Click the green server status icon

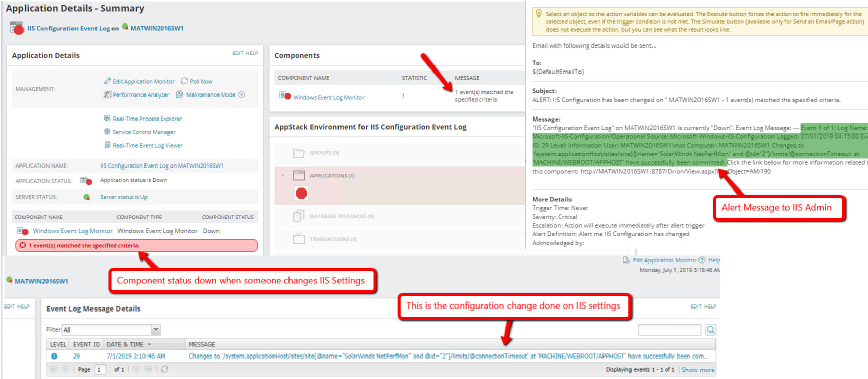(87, 197)
